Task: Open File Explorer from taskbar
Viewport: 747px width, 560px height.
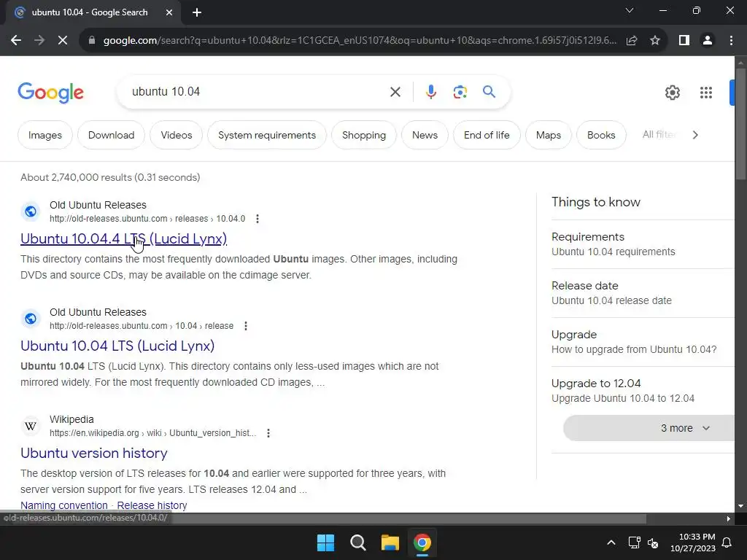Action: (x=390, y=542)
